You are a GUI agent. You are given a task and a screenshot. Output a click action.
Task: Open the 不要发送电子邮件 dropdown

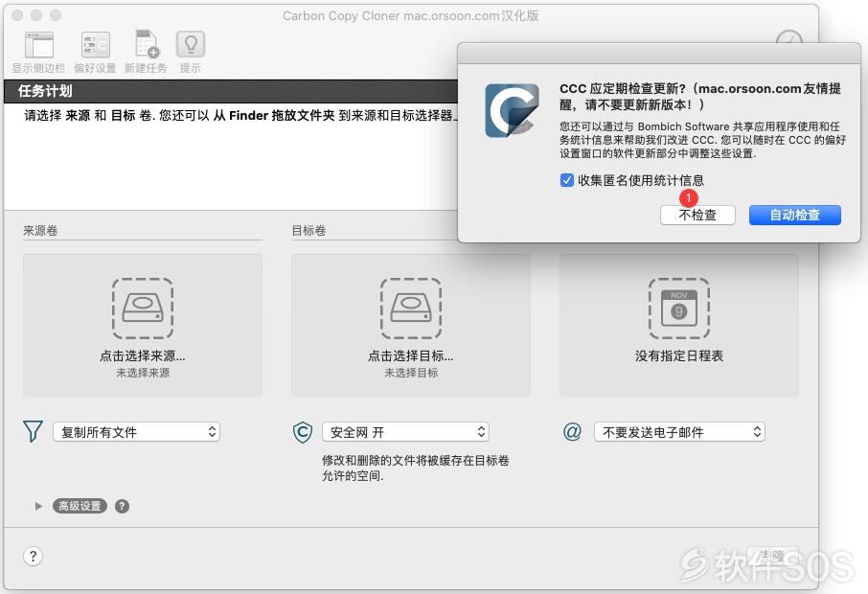679,432
